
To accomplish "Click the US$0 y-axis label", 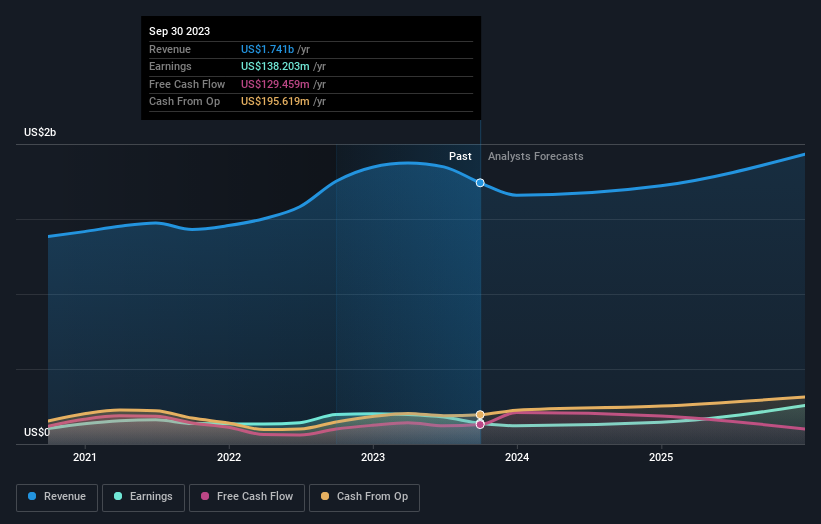I will click(37, 432).
